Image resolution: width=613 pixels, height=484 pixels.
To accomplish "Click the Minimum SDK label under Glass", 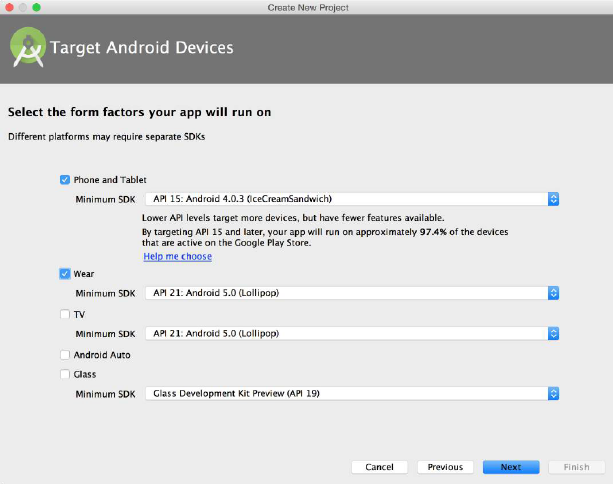I will pyautogui.click(x=106, y=394).
